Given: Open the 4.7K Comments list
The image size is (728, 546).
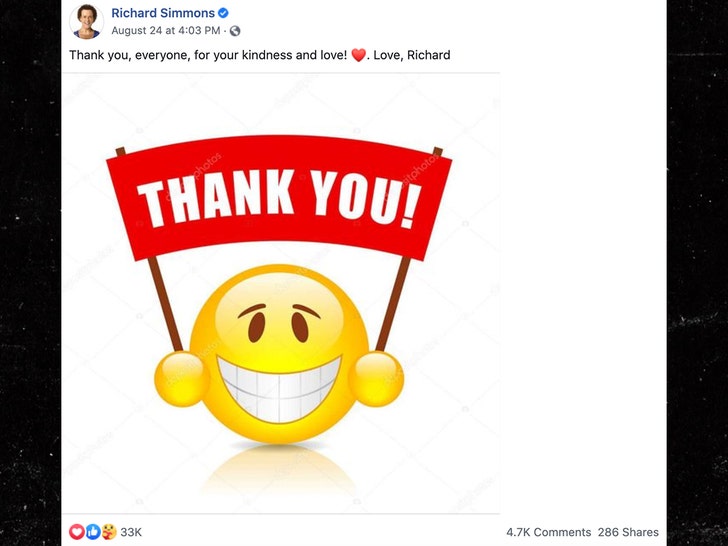Looking at the screenshot, I should (x=548, y=532).
